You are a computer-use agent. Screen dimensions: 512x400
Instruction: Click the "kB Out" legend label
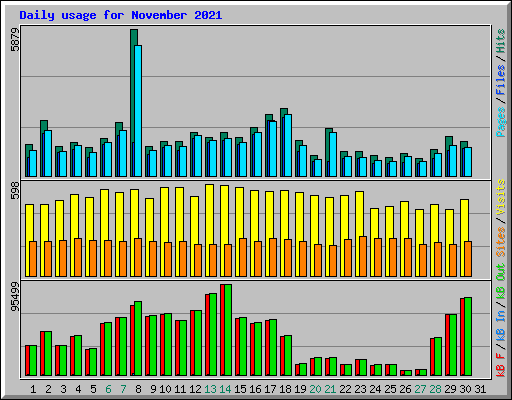pyautogui.click(x=500, y=282)
